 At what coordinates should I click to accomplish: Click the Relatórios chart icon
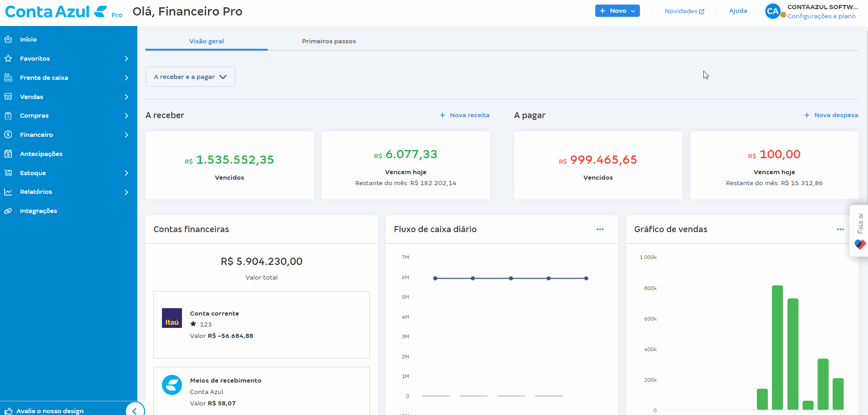(8, 192)
